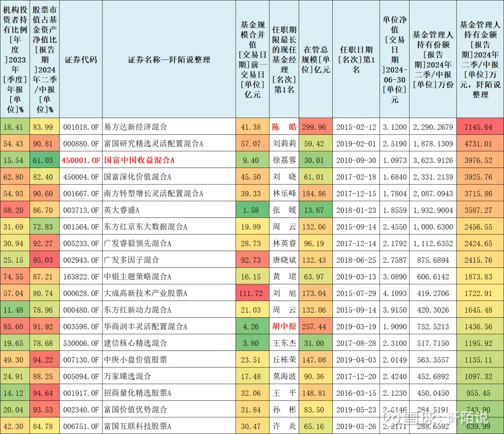Click manager name 刘莉莉

284,144
